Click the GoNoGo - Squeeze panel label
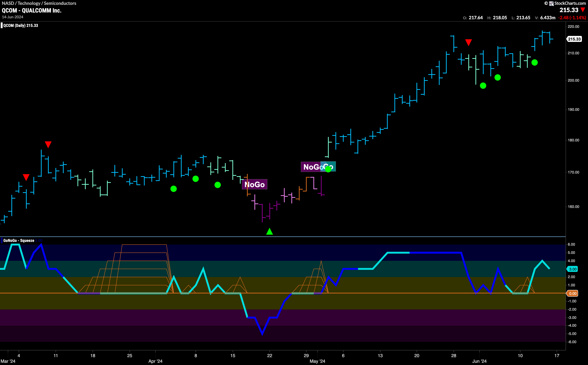This screenshot has height=365, width=588. click(18, 240)
